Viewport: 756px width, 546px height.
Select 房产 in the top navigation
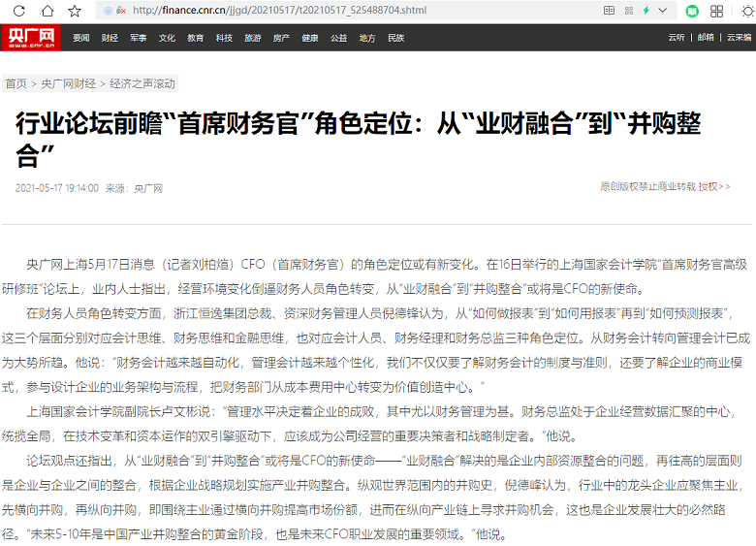pyautogui.click(x=281, y=38)
